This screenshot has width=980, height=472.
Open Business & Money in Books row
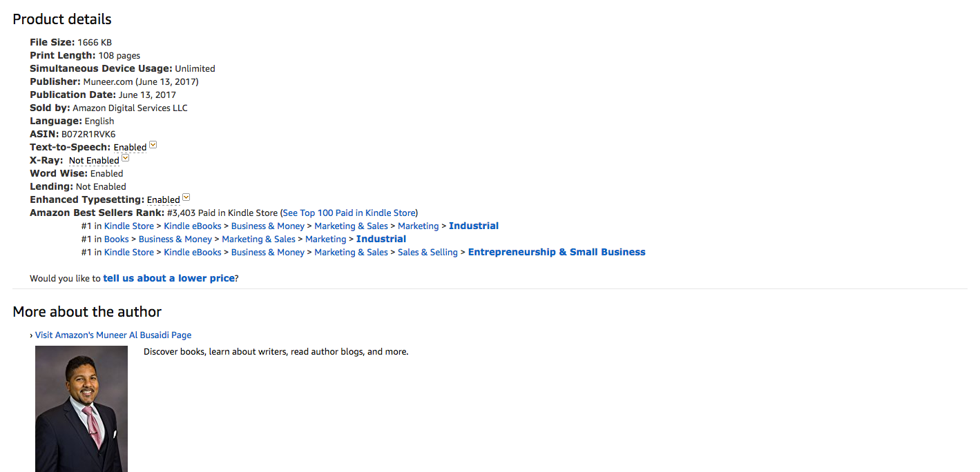coord(175,239)
